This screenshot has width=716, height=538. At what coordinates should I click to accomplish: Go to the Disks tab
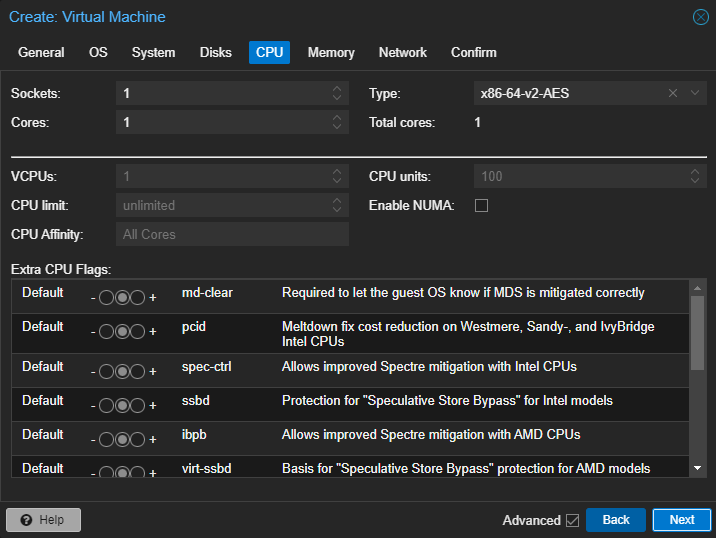point(215,52)
